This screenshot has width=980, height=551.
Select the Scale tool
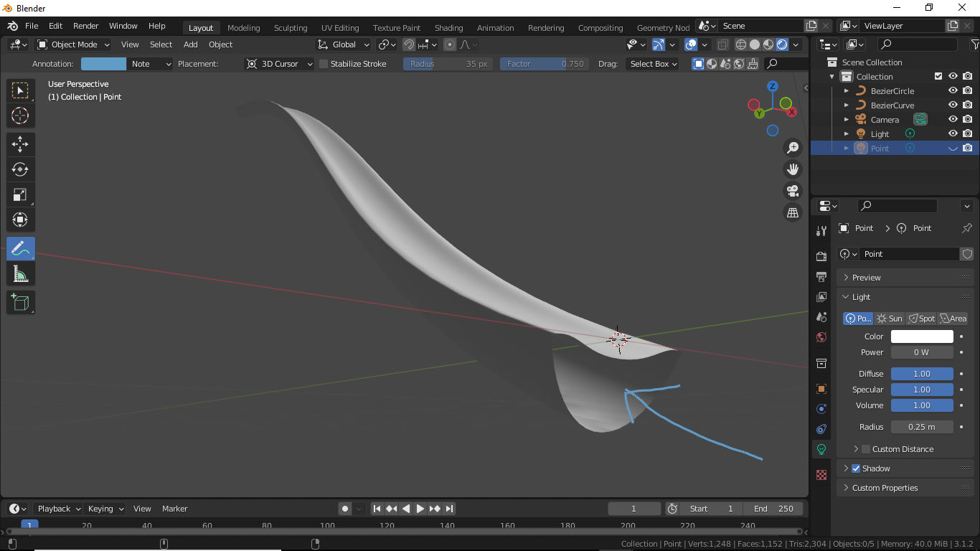point(20,194)
